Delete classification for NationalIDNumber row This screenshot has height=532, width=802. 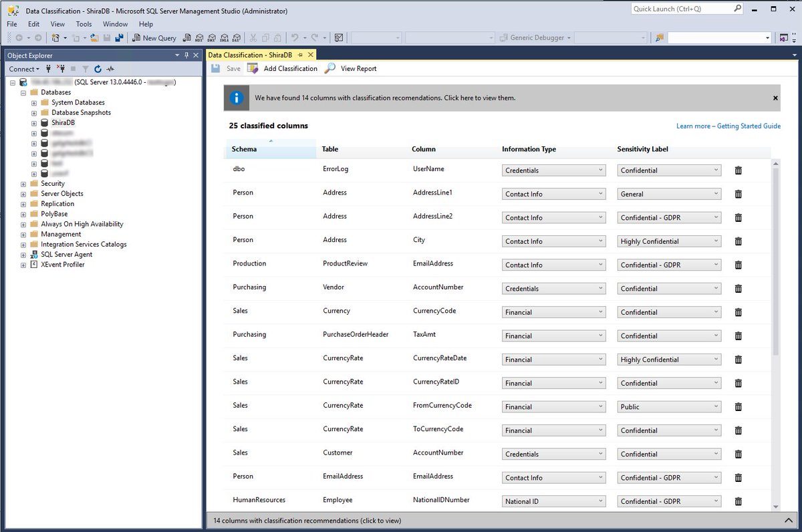739,501
